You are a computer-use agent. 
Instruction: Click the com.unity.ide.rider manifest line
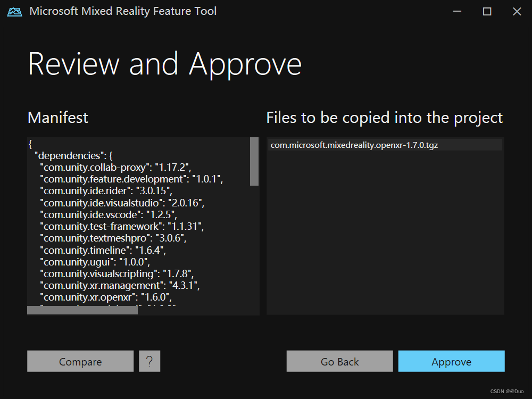[x=106, y=191]
